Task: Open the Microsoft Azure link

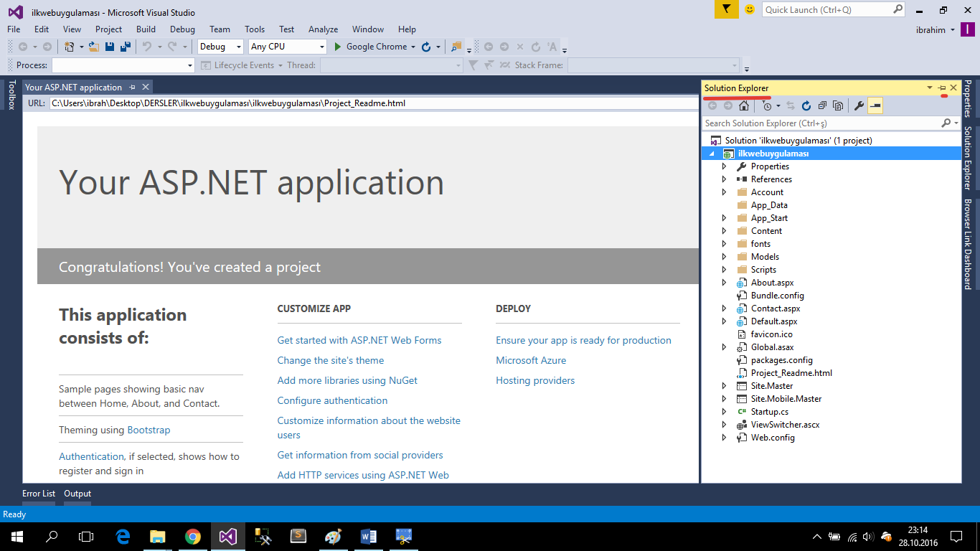Action: 531,360
